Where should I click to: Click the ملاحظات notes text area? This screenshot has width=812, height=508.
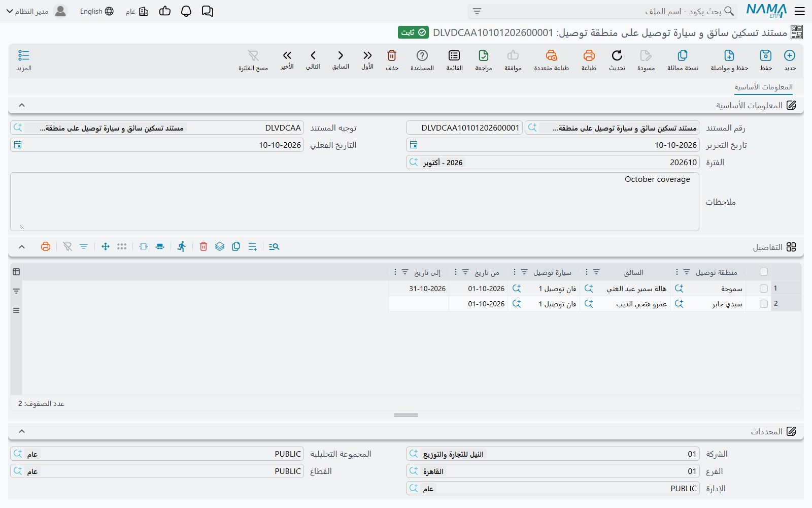click(355, 202)
